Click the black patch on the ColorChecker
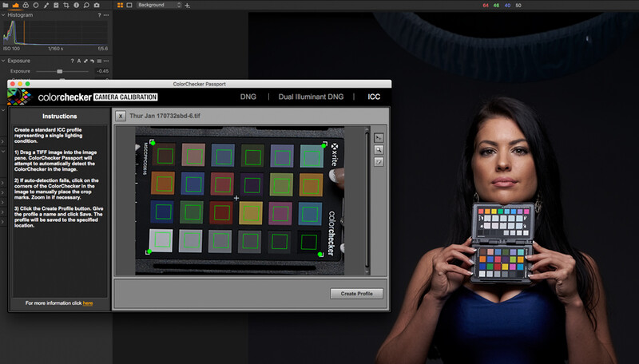Screen dimensions: 639x364 point(308,242)
